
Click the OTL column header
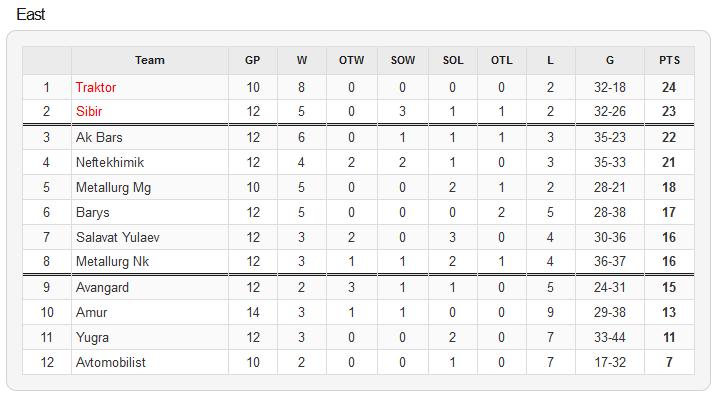tap(501, 60)
